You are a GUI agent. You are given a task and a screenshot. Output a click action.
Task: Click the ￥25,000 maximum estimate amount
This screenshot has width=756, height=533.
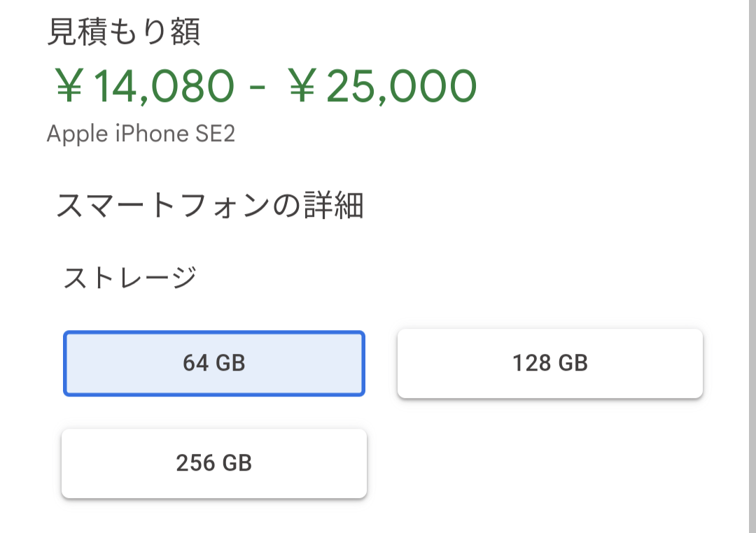(383, 86)
